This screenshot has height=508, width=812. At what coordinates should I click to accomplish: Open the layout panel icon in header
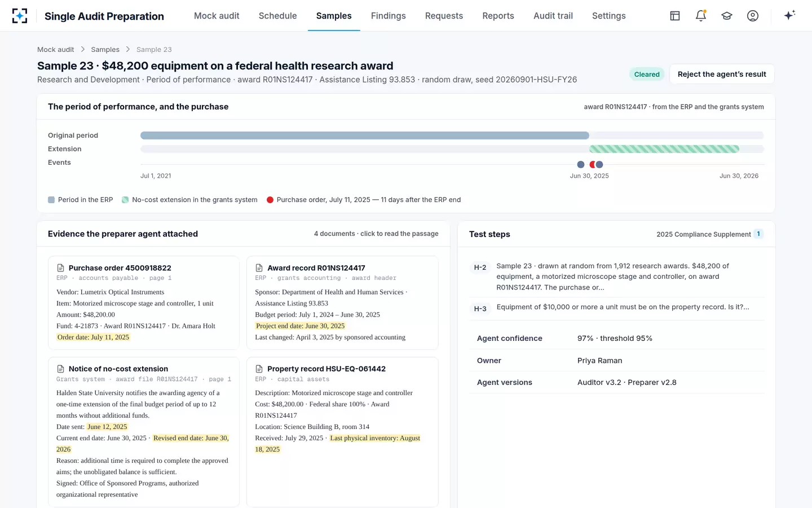click(x=675, y=16)
